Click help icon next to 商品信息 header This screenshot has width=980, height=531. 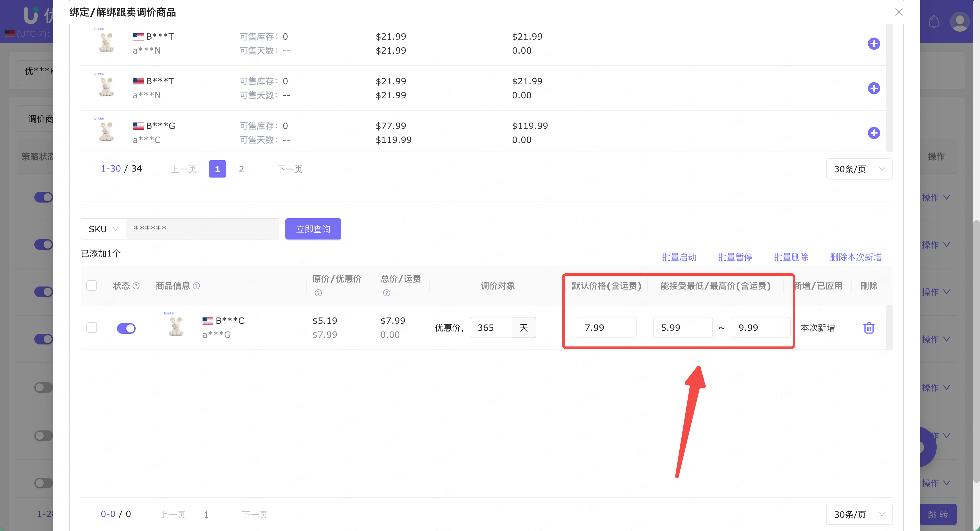[x=196, y=286]
